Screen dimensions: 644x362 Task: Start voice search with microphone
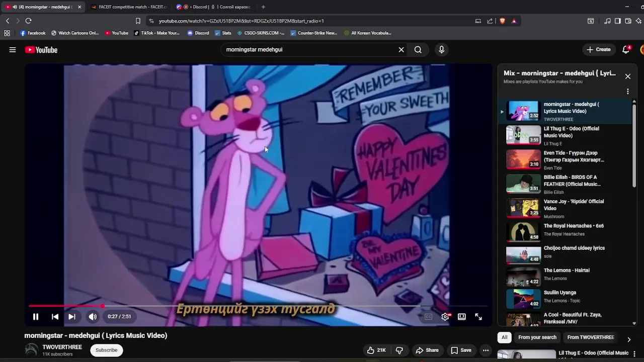441,50
